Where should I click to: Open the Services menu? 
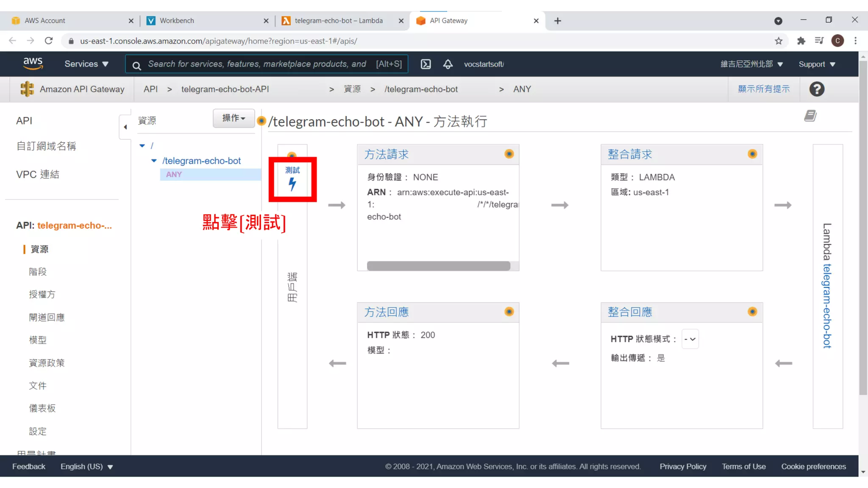[86, 64]
